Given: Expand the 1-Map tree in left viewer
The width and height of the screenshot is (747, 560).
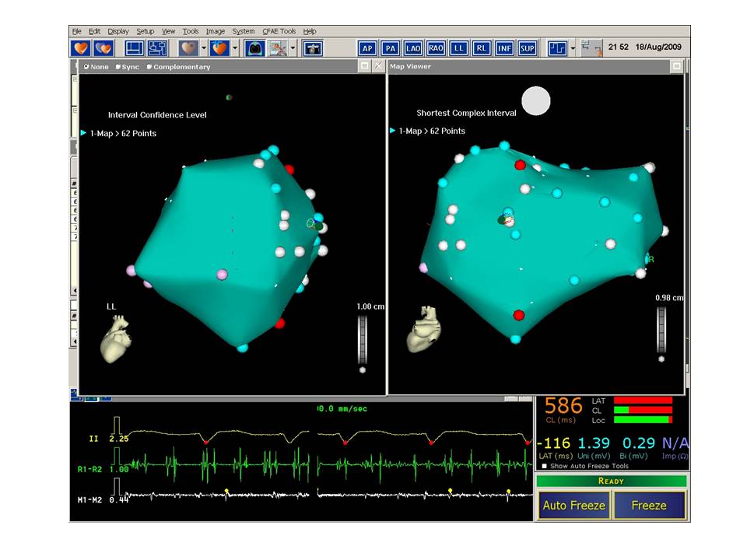Looking at the screenshot, I should pyautogui.click(x=84, y=133).
